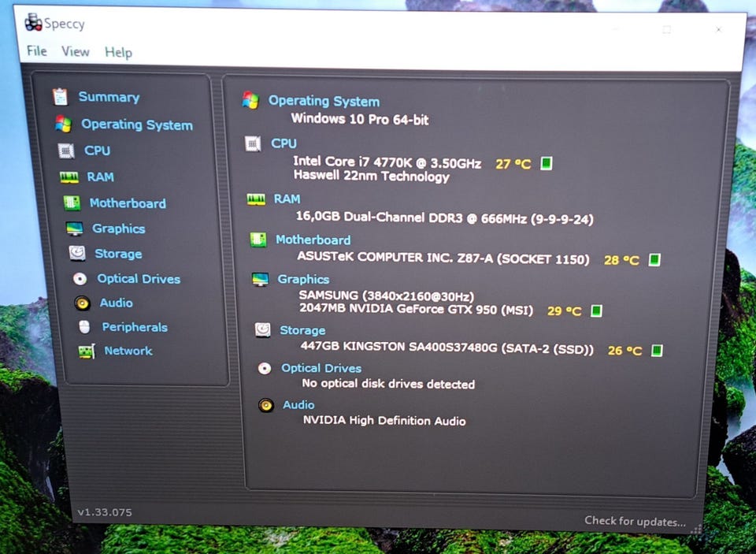Image resolution: width=756 pixels, height=554 pixels.
Task: Click the motherboard temperature 28 °C value
Action: [621, 261]
